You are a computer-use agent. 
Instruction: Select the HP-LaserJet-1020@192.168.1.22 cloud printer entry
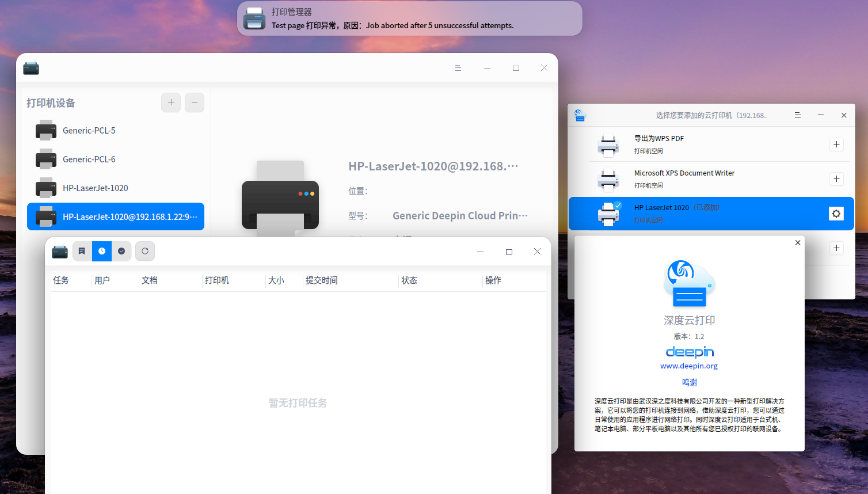[116, 216]
